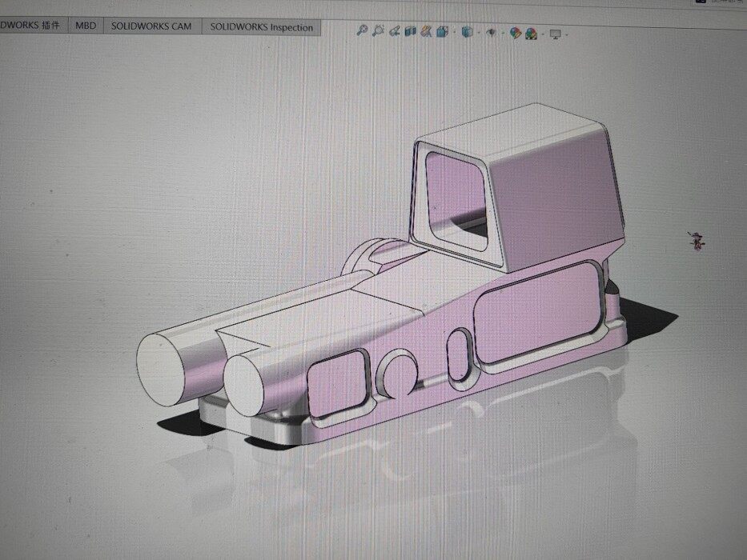
Task: Click the View Orientation cube icon
Action: [x=442, y=32]
